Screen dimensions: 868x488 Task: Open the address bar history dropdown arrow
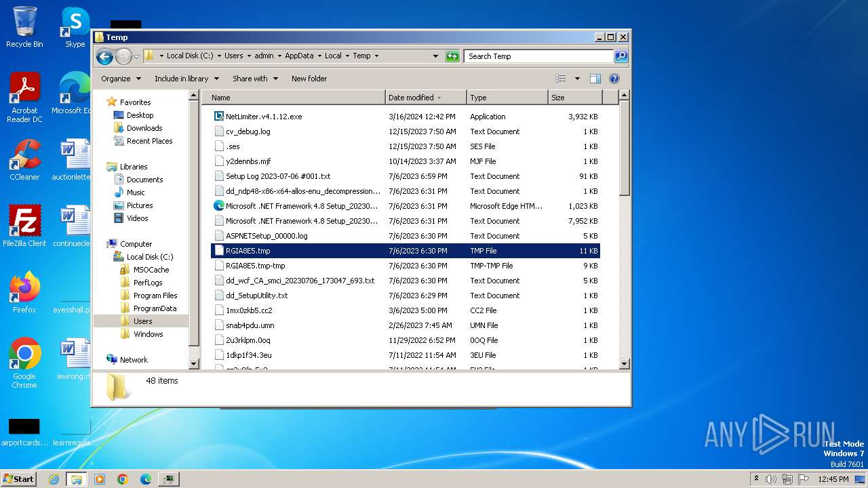click(x=435, y=56)
